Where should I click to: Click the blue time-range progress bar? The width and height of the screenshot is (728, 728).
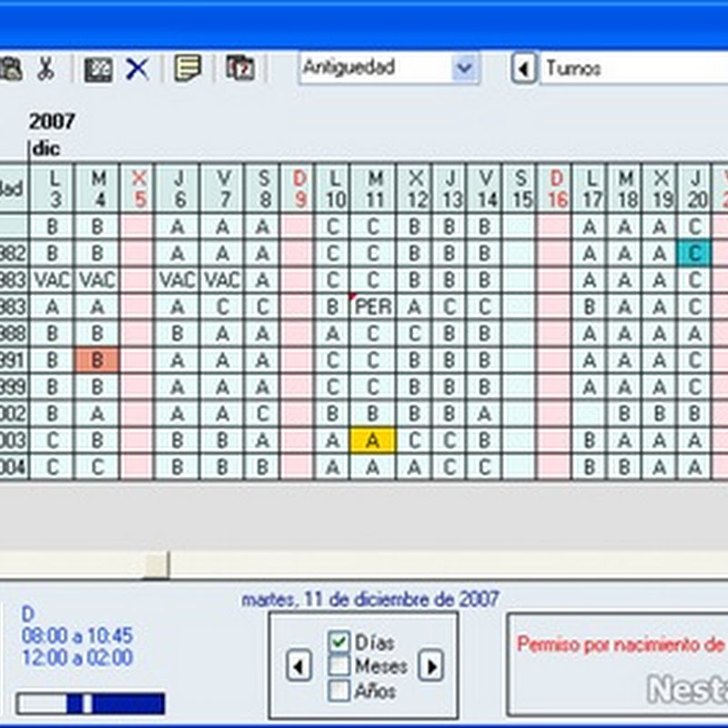[x=90, y=703]
